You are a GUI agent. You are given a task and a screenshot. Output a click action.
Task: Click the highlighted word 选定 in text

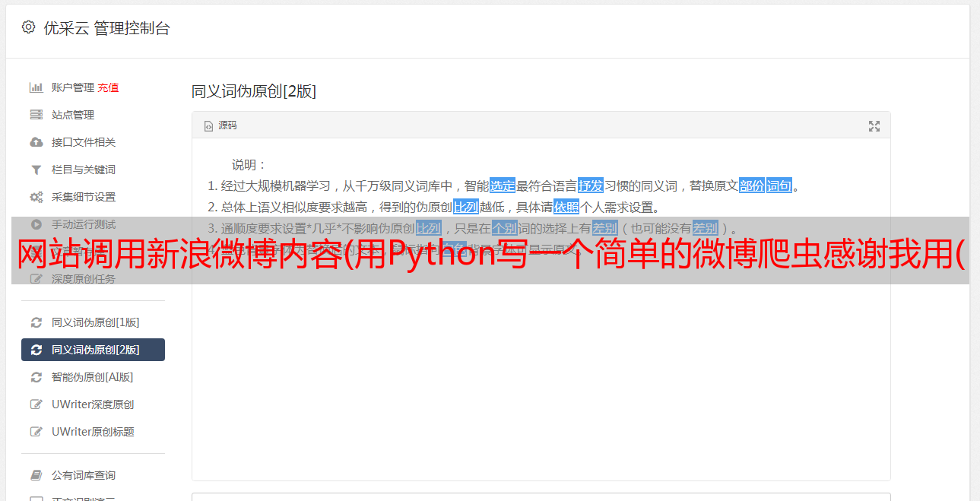[x=503, y=185]
